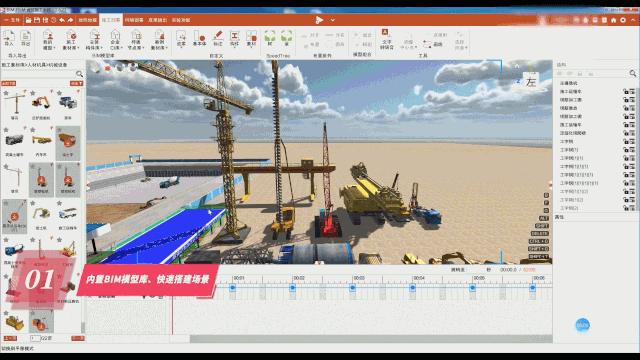
Task: Click the home icon in top-right bar
Action: click(613, 20)
